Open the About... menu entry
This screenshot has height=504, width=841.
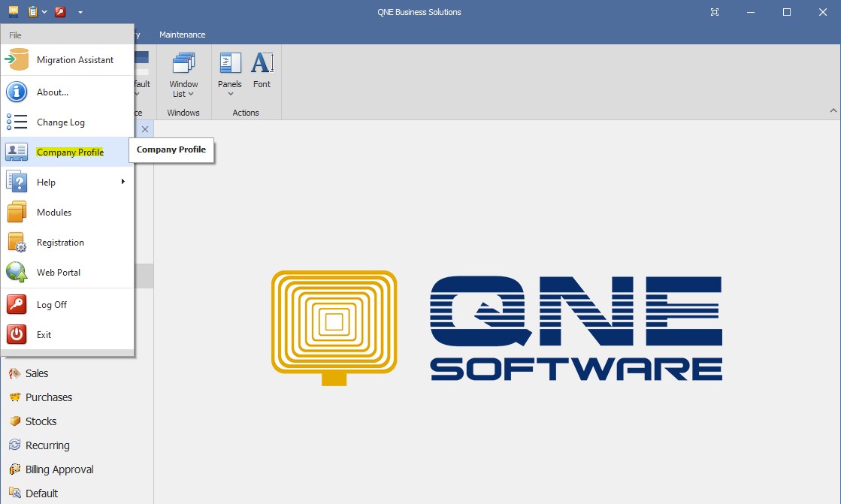click(x=68, y=92)
